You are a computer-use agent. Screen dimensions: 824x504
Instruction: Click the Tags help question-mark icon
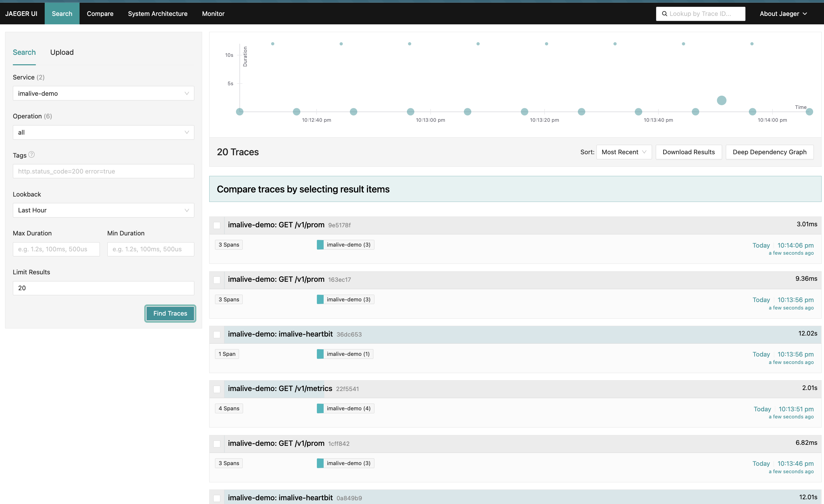31,155
